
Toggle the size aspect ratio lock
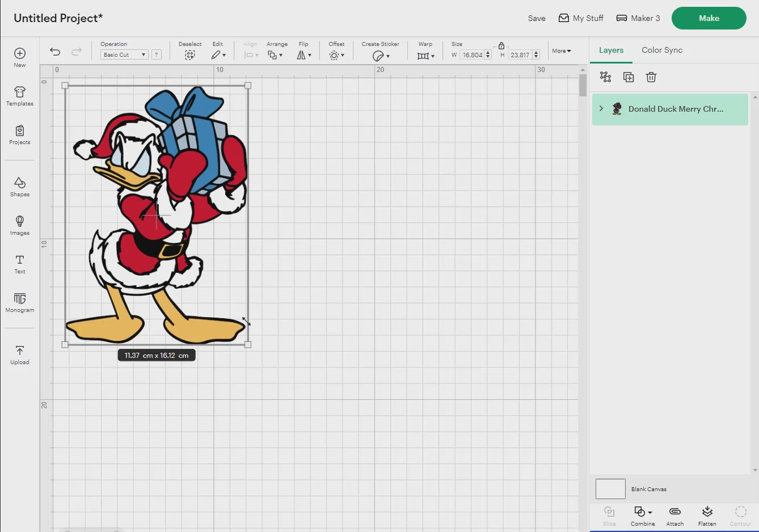[x=501, y=46]
